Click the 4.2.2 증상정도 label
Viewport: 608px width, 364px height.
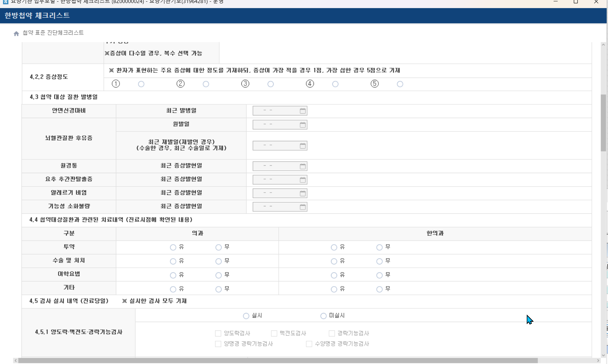click(x=49, y=77)
